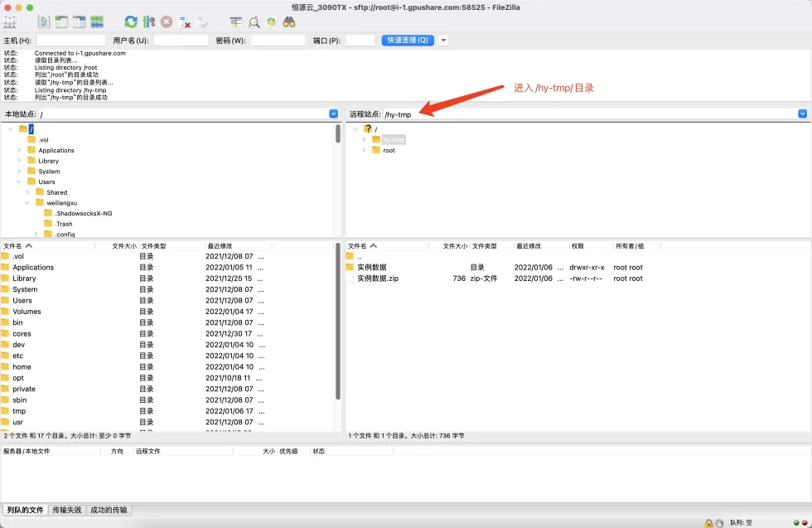
Task: Cancel the current operation
Action: (x=167, y=22)
